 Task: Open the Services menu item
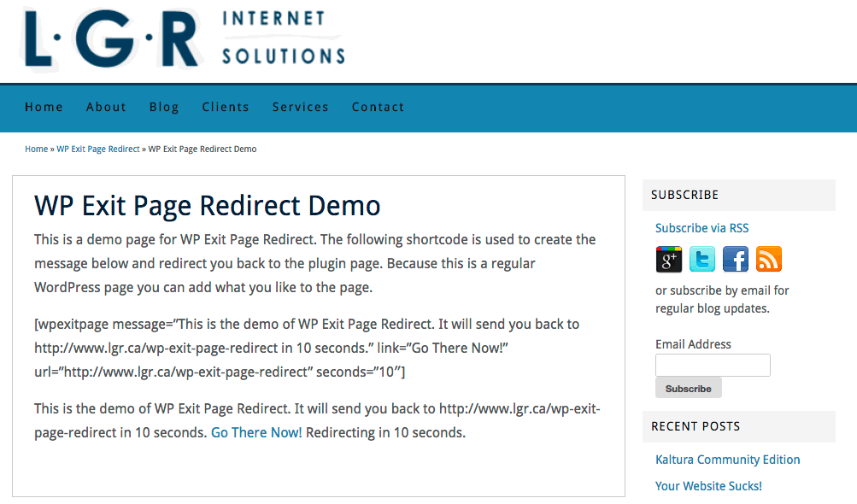tap(300, 107)
